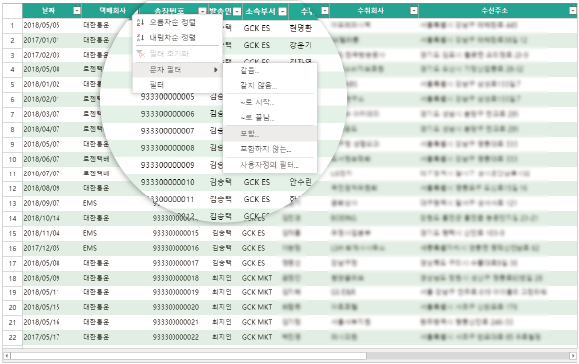579x364 pixels.
Task: Click 대한통운 cell in row 1
Action: click(x=96, y=25)
